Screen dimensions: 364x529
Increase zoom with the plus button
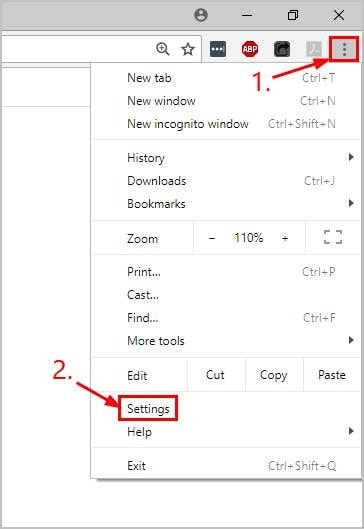pos(285,238)
